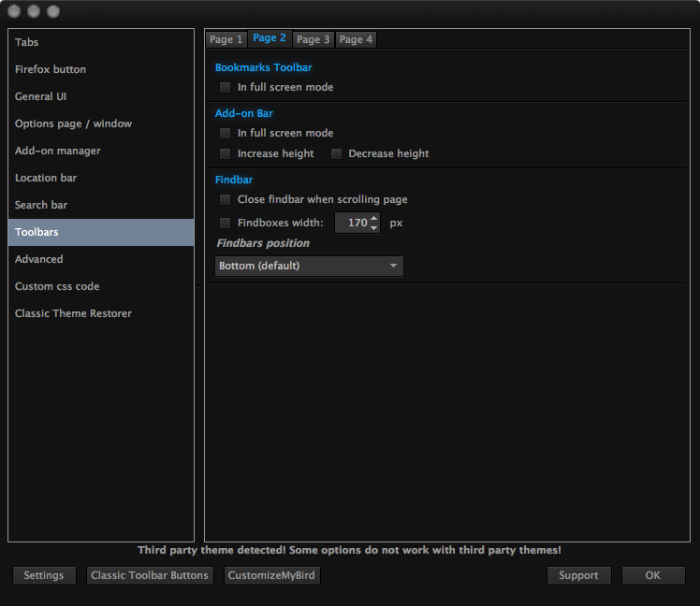
Task: Select Add-on manager category
Action: tap(101, 151)
